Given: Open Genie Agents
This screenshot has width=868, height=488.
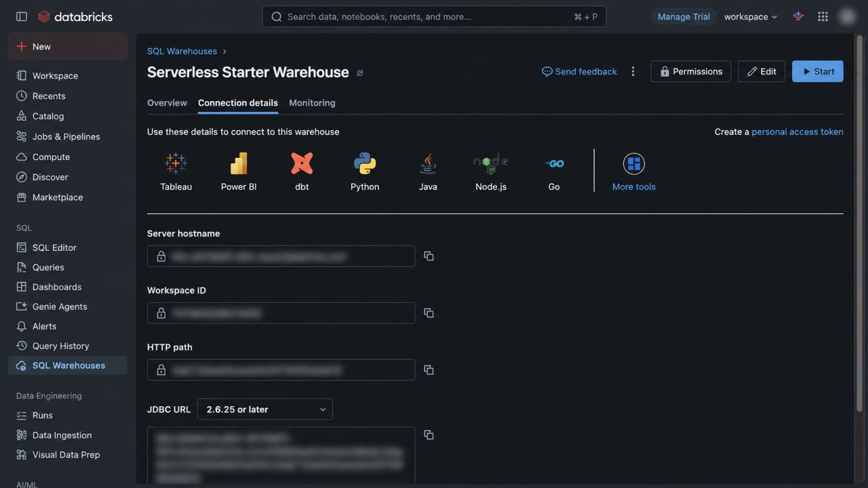Looking at the screenshot, I should (x=68, y=306).
